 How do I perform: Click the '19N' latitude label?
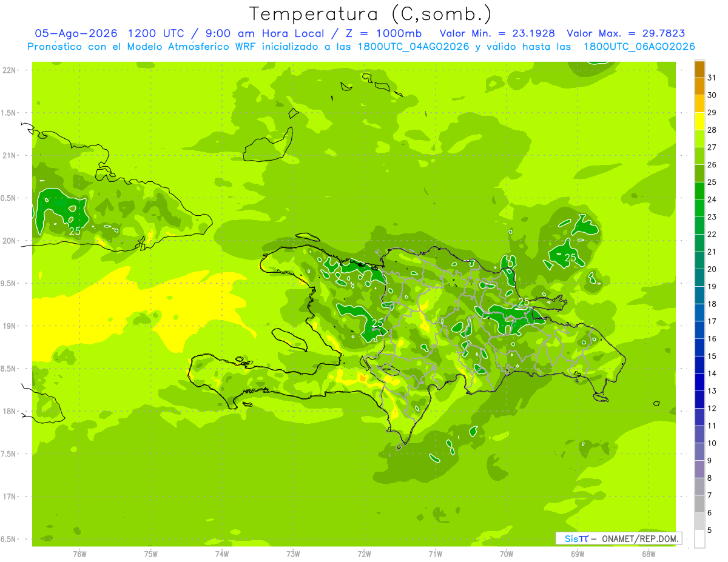[x=9, y=326]
